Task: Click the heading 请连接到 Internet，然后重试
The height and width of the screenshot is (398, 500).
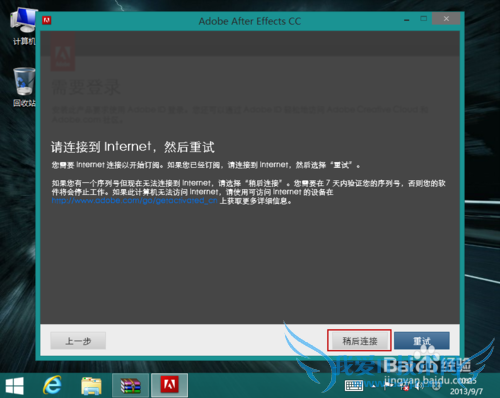Action: [133, 147]
